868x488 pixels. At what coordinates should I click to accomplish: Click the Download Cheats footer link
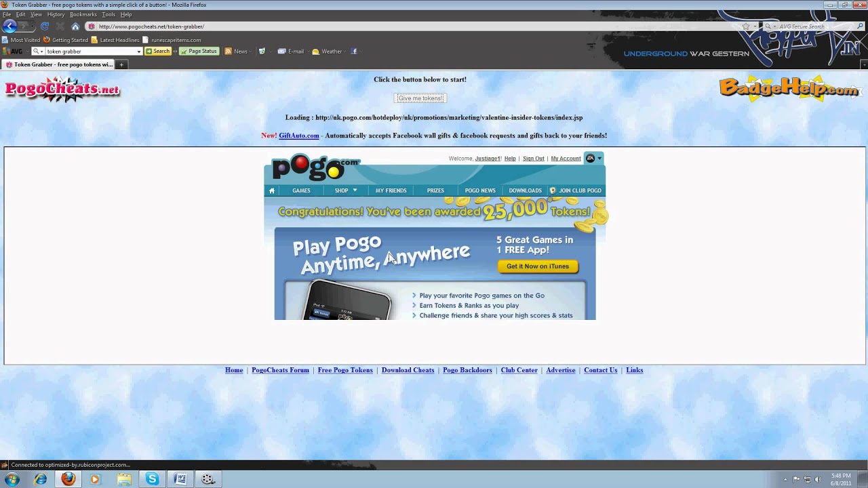click(408, 370)
